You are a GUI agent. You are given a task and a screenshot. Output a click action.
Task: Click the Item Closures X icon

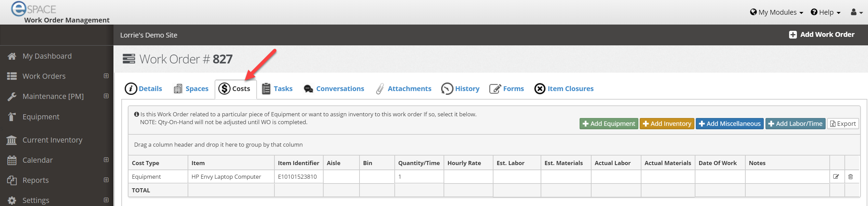[x=540, y=89]
